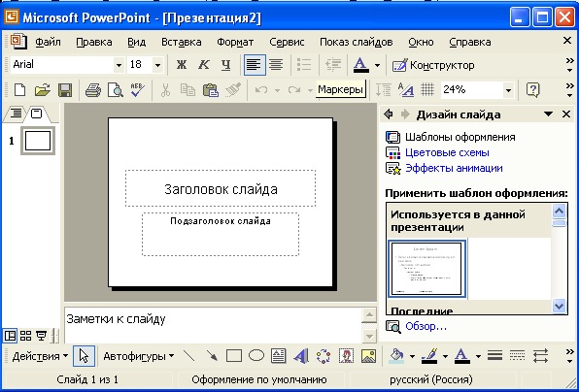The image size is (579, 392).
Task: Switch to normal view
Action: click(x=10, y=336)
